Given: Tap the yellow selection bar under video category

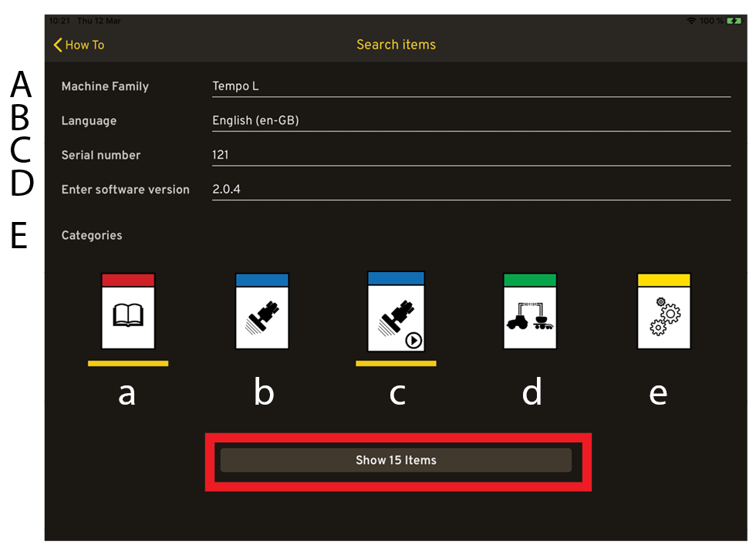Looking at the screenshot, I should (396, 363).
